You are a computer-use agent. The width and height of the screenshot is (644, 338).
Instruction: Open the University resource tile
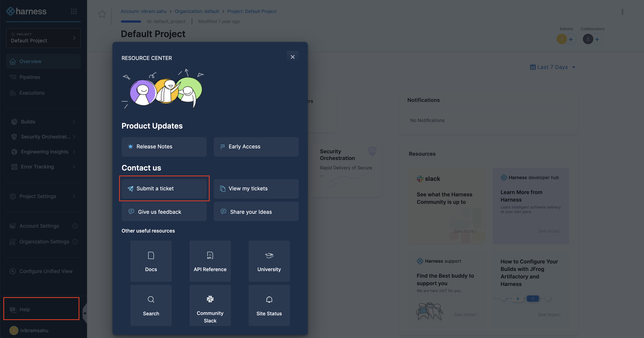pyautogui.click(x=269, y=261)
